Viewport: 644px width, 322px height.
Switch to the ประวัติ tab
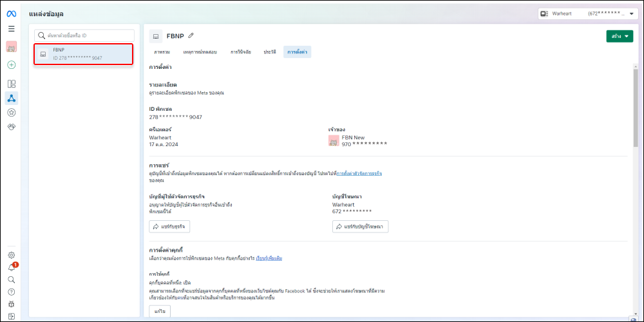(270, 52)
